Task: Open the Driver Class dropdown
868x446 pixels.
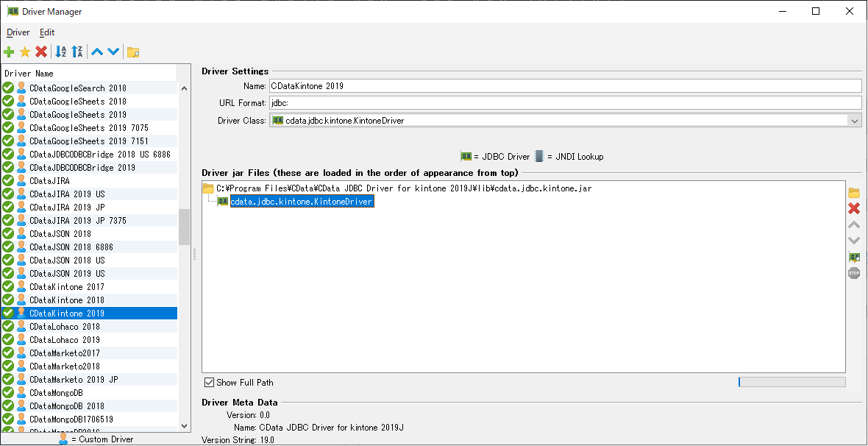Action: click(855, 121)
